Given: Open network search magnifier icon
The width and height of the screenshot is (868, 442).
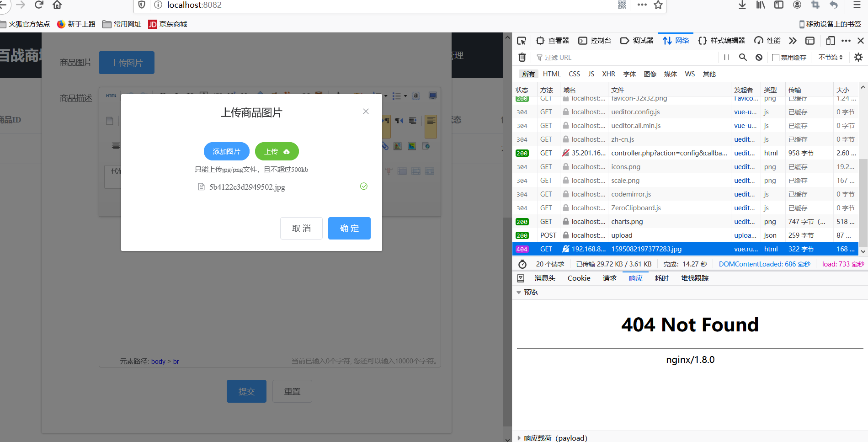Looking at the screenshot, I should 743,57.
